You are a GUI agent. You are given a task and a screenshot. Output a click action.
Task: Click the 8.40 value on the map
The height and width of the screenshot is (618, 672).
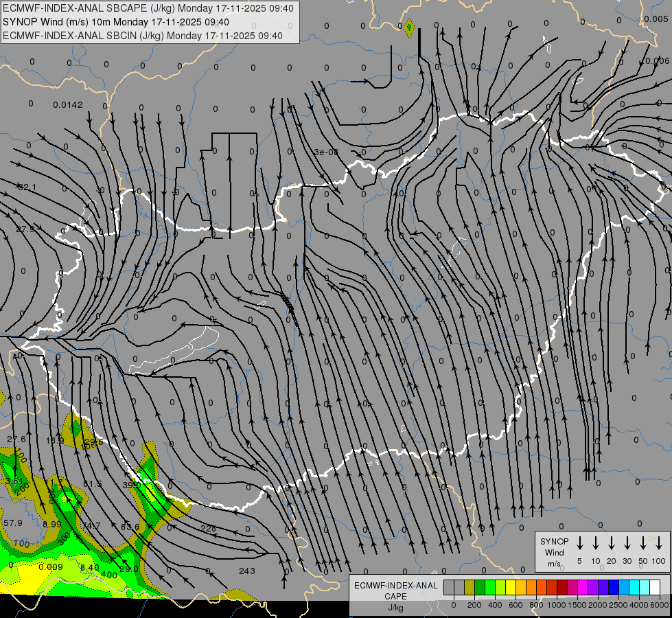(89, 567)
